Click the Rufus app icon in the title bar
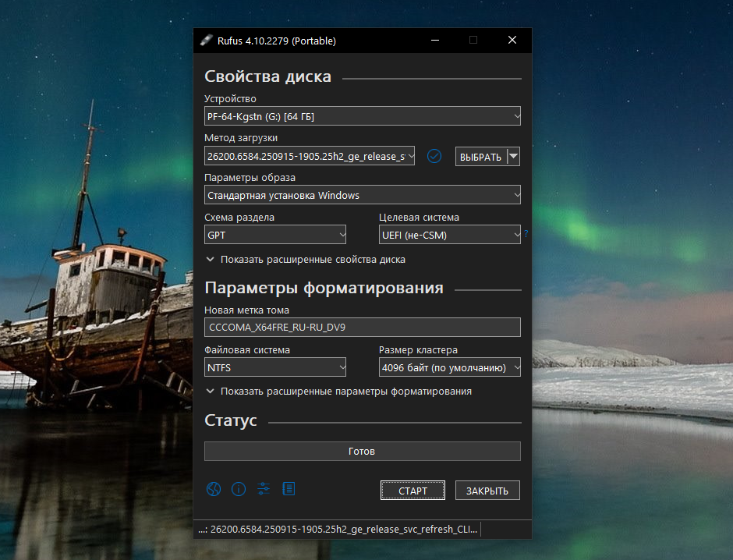 206,41
